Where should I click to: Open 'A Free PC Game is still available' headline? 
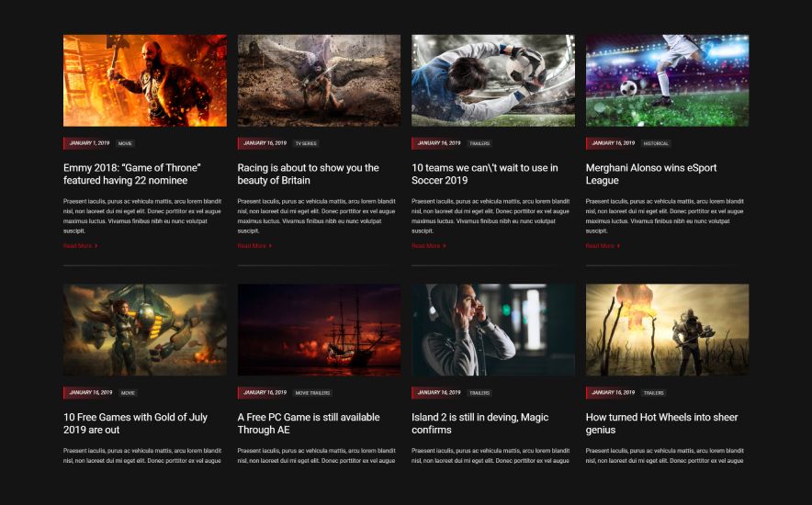click(309, 423)
